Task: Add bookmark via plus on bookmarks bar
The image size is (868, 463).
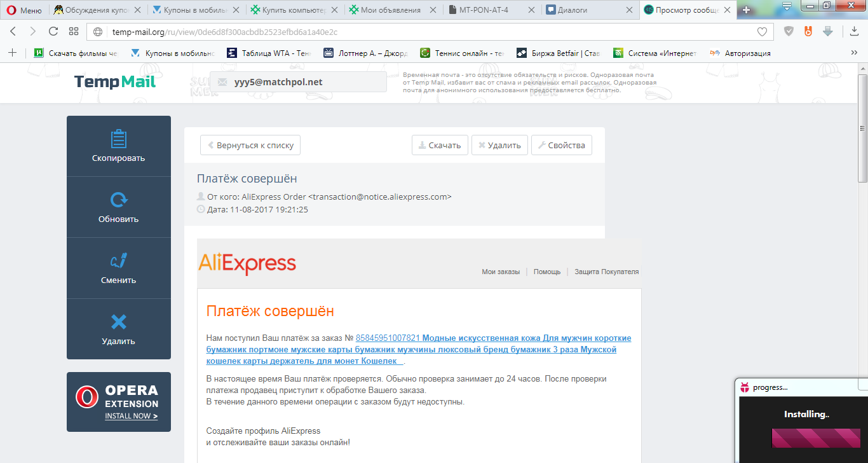Action: click(12, 53)
